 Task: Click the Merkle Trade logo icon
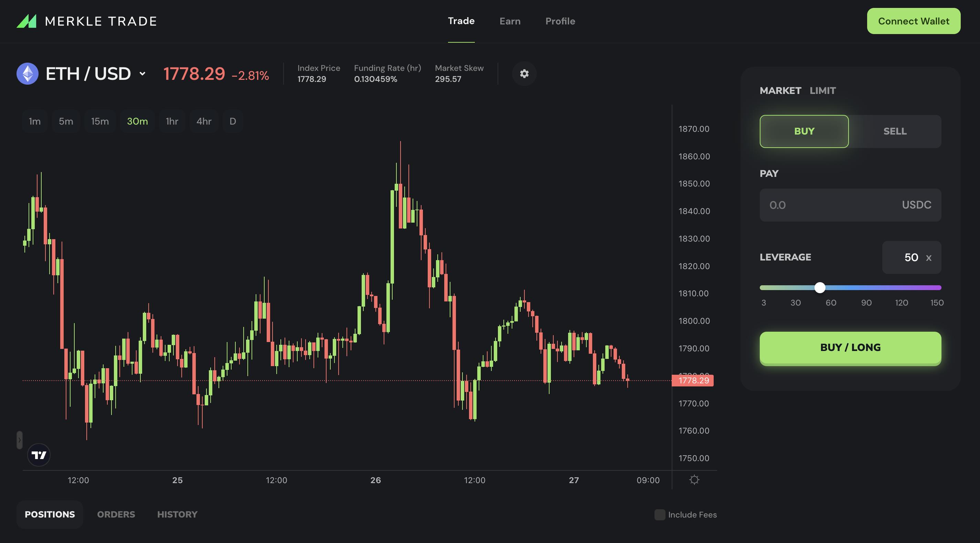26,21
